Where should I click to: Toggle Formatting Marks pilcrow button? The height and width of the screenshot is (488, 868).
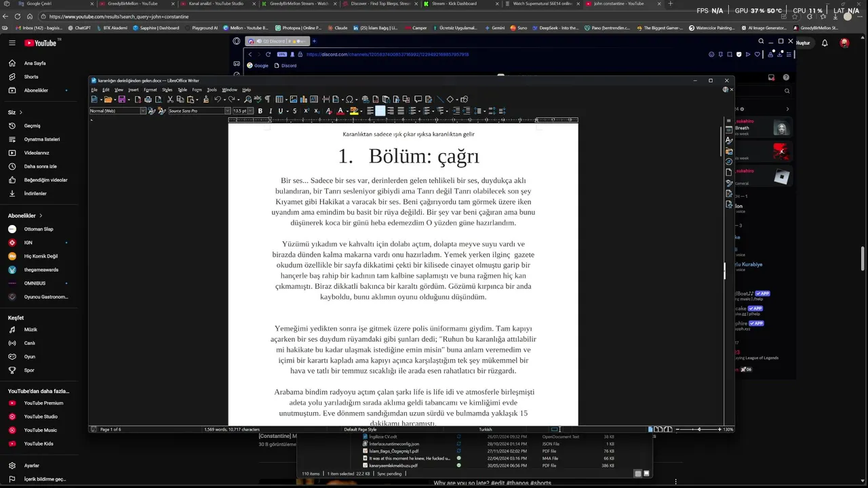(267, 99)
